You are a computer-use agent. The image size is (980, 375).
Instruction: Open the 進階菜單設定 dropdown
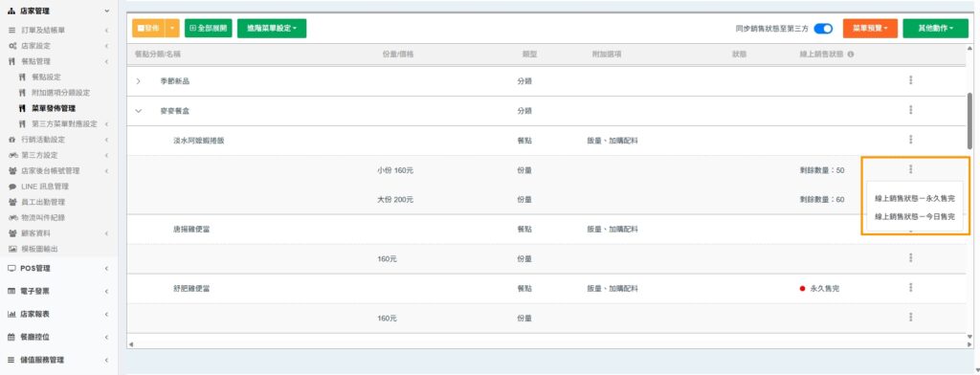(271, 28)
